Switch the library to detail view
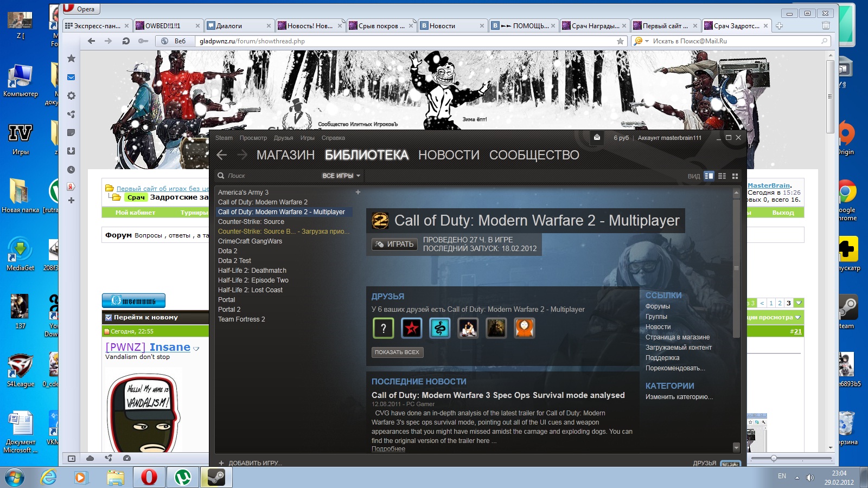 [709, 176]
